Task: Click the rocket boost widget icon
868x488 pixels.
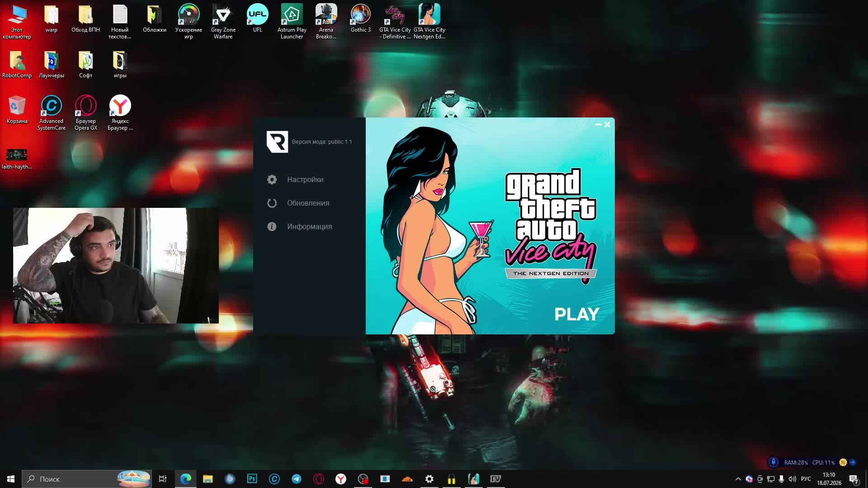Action: pos(773,462)
